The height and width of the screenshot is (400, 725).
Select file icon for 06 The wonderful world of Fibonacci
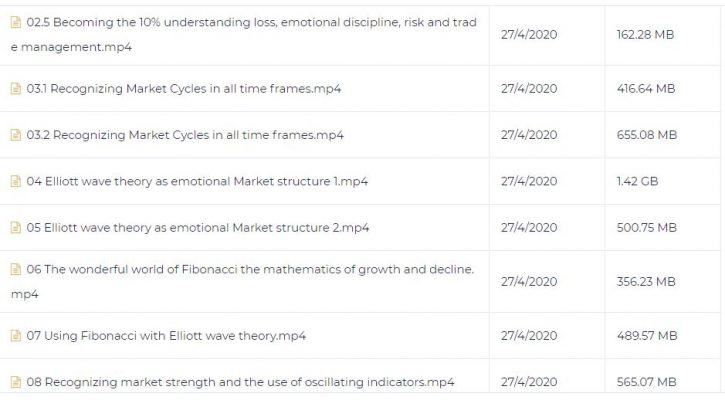click(x=16, y=269)
